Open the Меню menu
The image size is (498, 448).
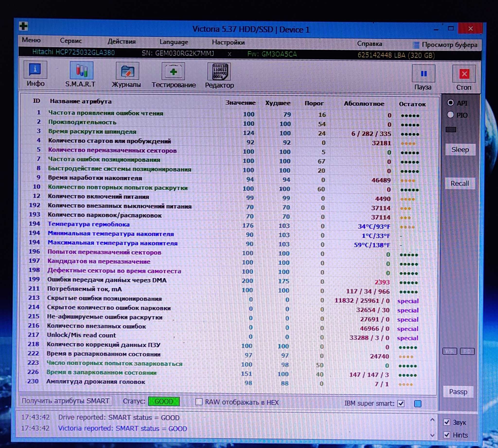(31, 40)
